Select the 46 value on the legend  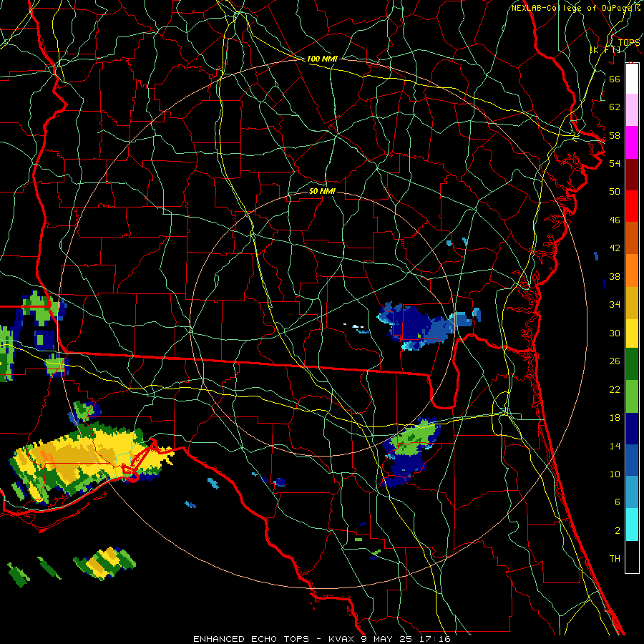[x=615, y=220]
